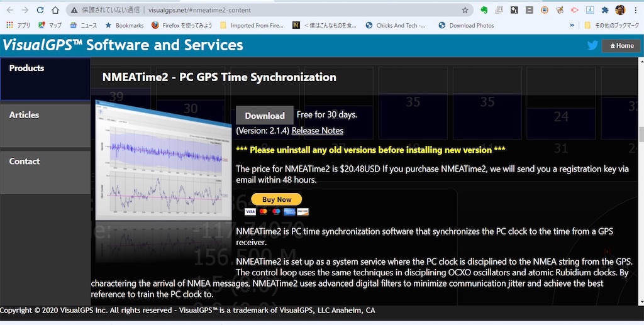Open the Download Photos bookmark

point(466,25)
